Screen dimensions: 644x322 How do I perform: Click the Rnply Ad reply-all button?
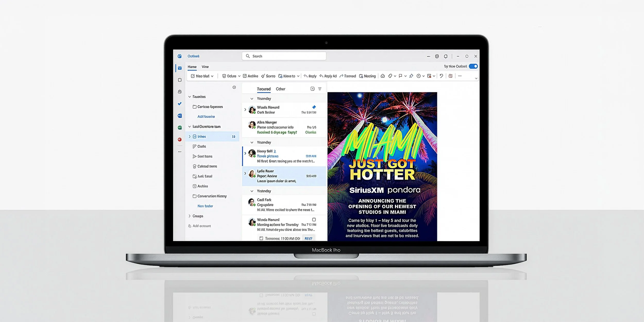(328, 76)
